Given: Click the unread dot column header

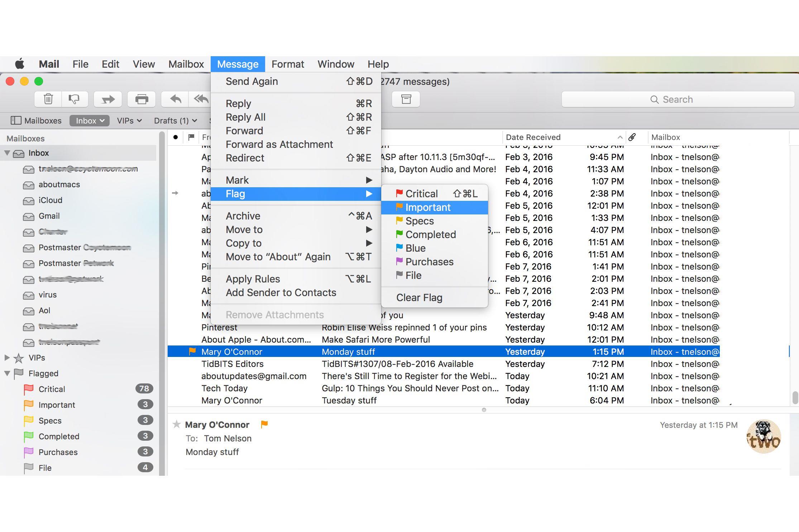Looking at the screenshot, I should (176, 137).
